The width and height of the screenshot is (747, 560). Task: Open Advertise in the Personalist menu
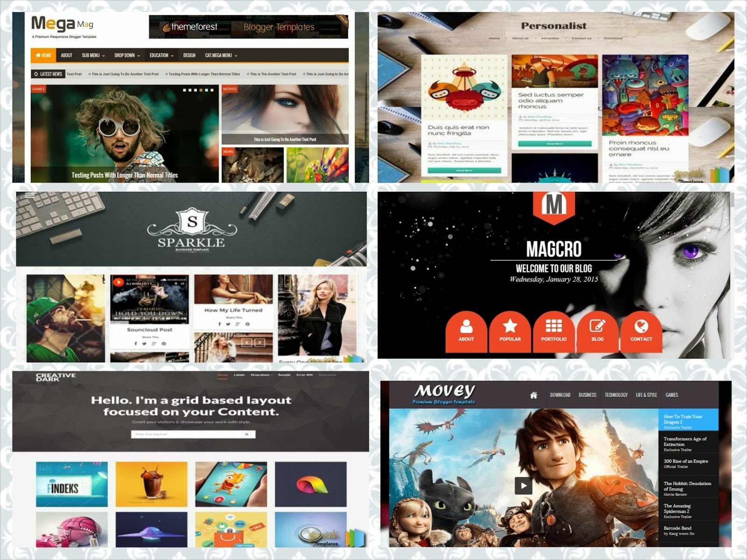[x=550, y=38]
